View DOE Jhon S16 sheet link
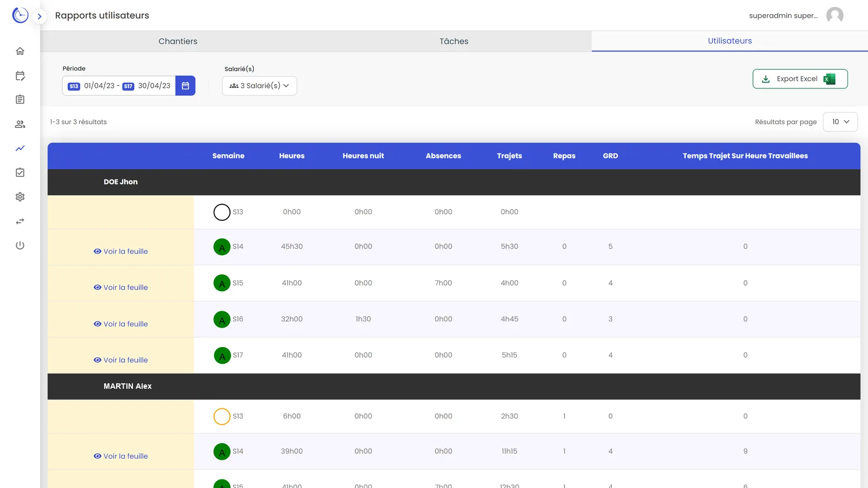The image size is (868, 488). 120,324
